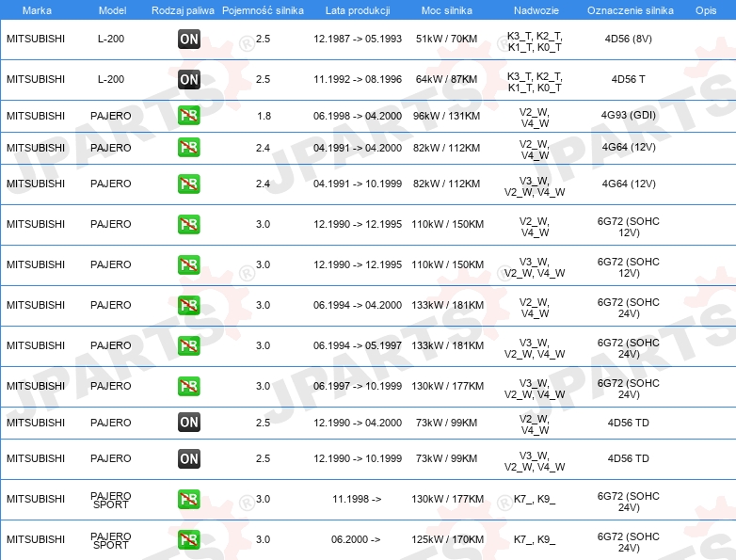Image resolution: width=736 pixels, height=560 pixels.
Task: Click 4D56 TD in 12.1990 -> 04.2000 row
Action: (x=629, y=423)
